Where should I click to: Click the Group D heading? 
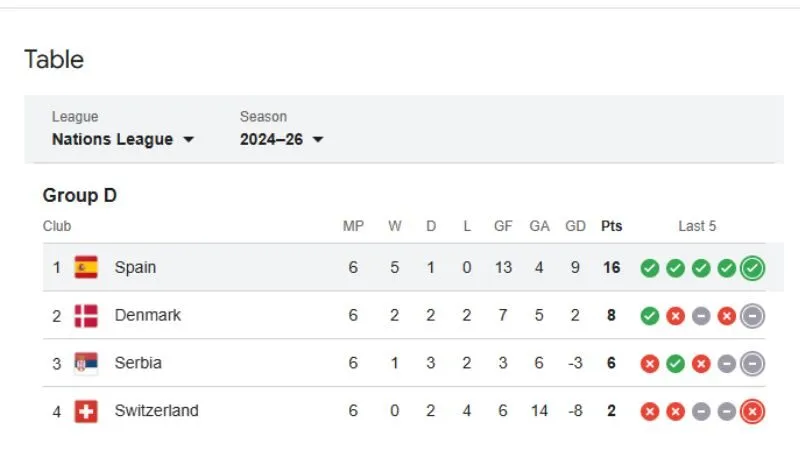click(80, 195)
